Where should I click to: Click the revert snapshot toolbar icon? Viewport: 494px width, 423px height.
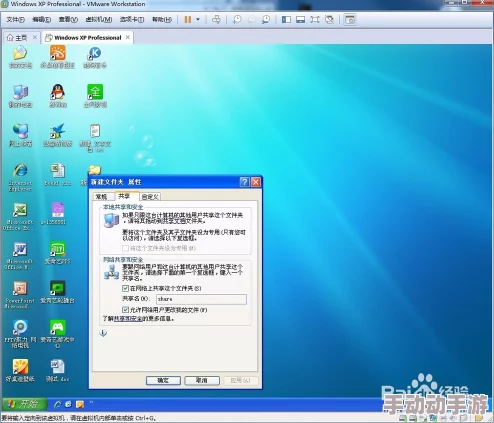(x=251, y=20)
